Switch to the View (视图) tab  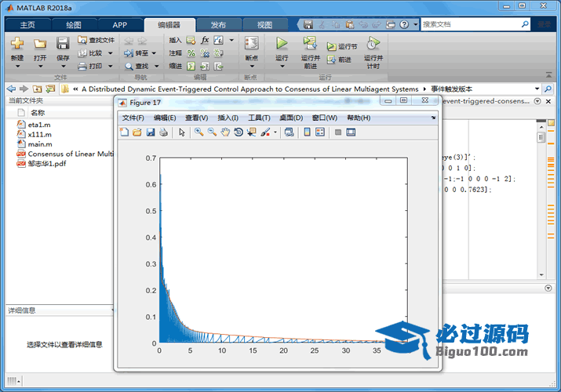pyautogui.click(x=264, y=25)
